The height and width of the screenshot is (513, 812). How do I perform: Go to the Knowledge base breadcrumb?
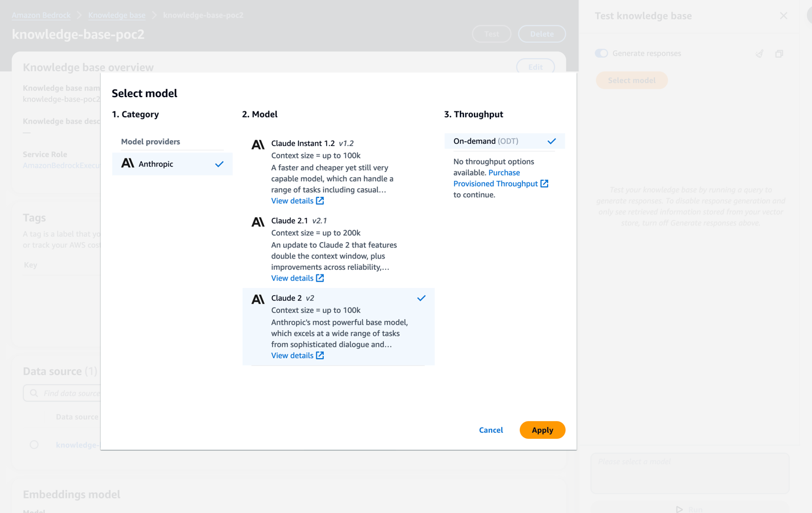117,15
